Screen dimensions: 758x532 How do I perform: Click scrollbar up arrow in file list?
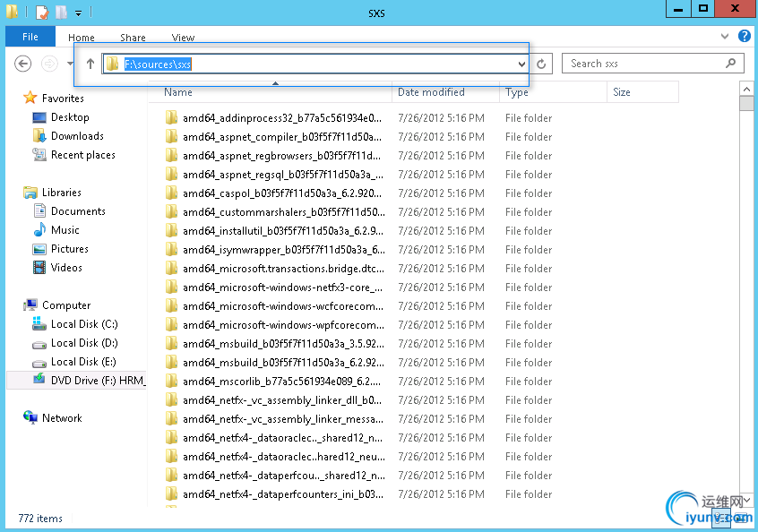[x=746, y=89]
